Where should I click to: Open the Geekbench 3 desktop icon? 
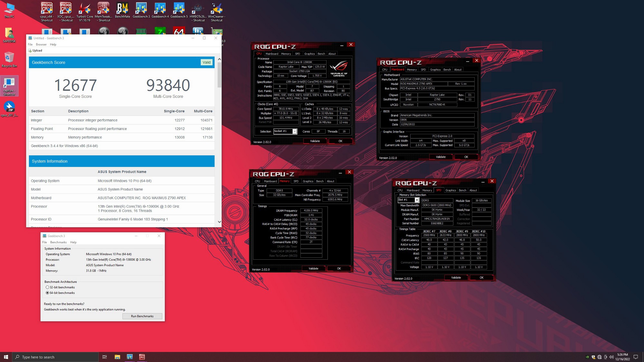coord(141,10)
